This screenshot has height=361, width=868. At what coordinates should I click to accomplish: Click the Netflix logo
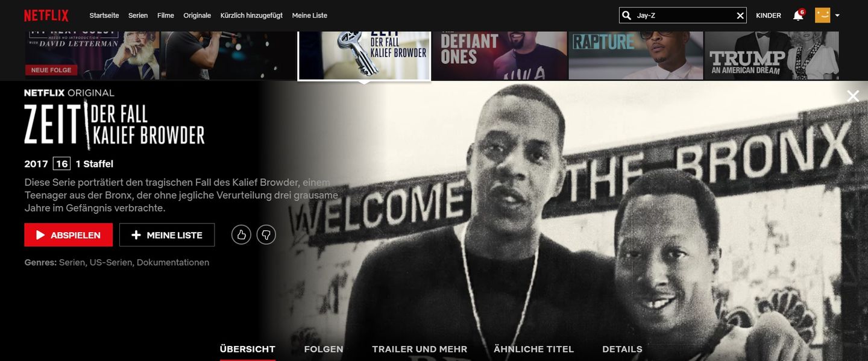46,15
